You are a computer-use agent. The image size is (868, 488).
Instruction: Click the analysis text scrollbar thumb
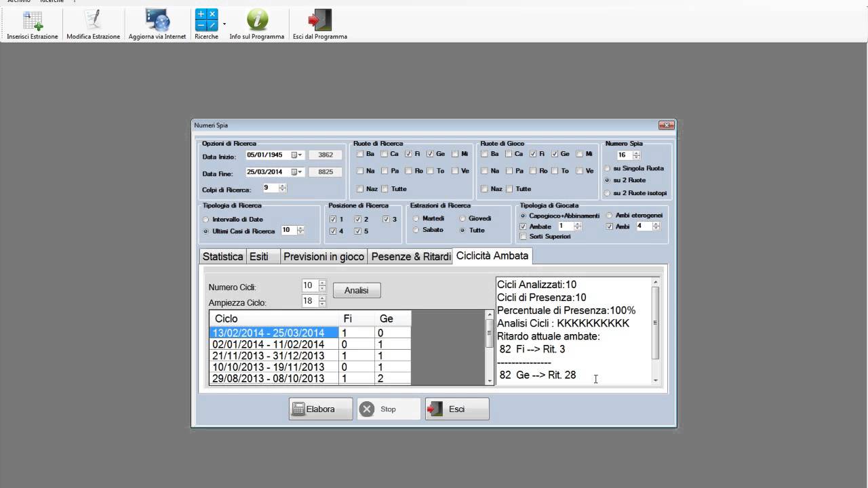click(655, 323)
